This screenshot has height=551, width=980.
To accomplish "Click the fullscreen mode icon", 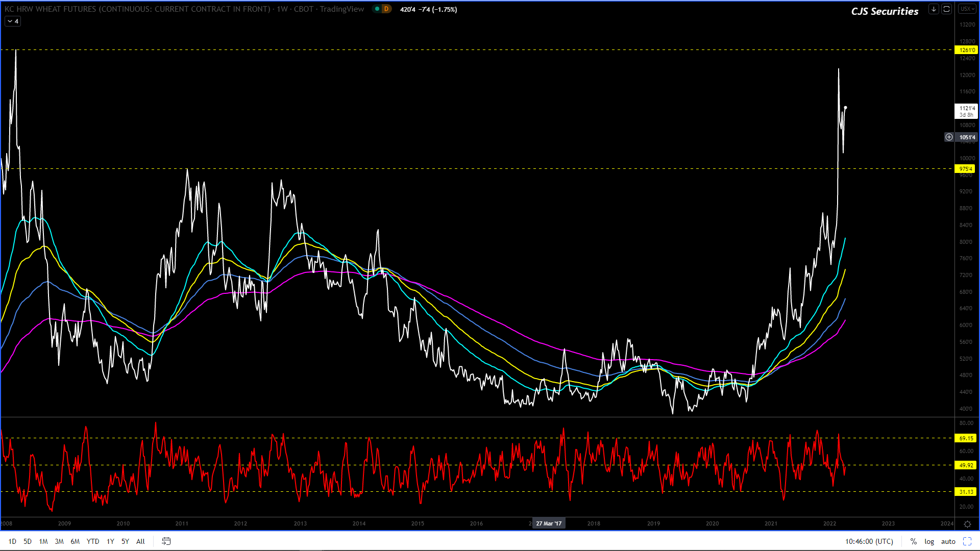I will click(x=967, y=541).
